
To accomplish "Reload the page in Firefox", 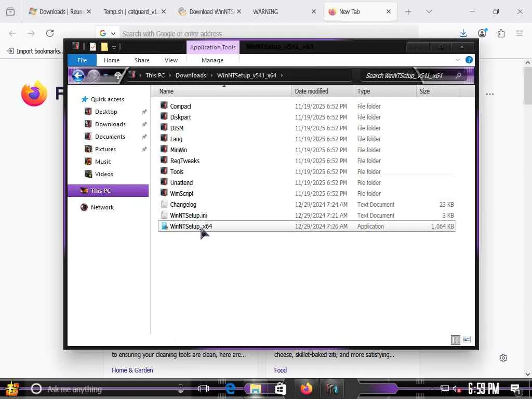I will coord(50,33).
